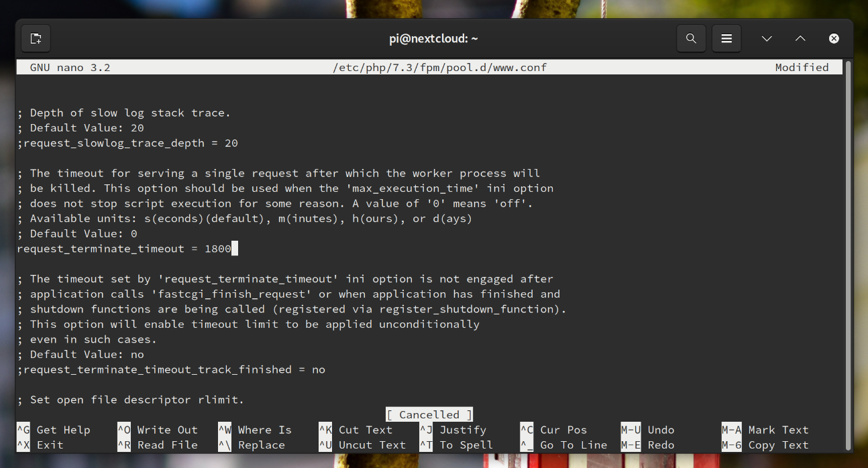868x468 pixels.
Task: Click the M-6 Copy Text shortcut
Action: coord(765,445)
